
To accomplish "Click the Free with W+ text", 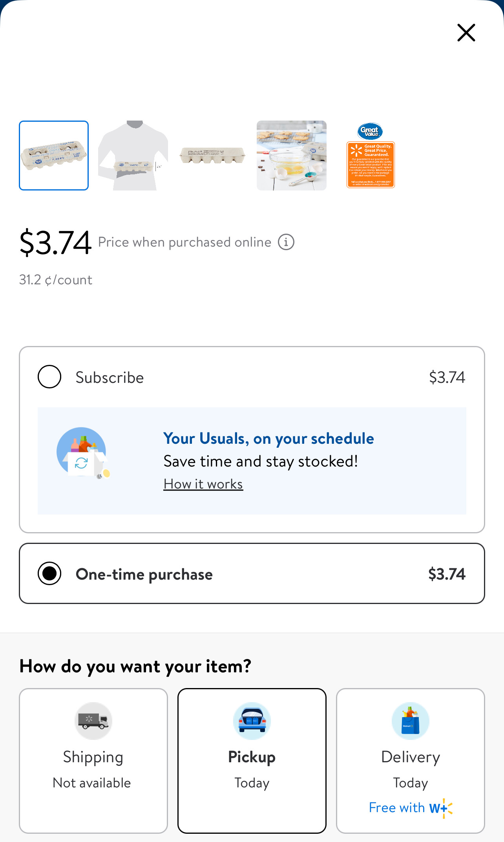I will 397,808.
